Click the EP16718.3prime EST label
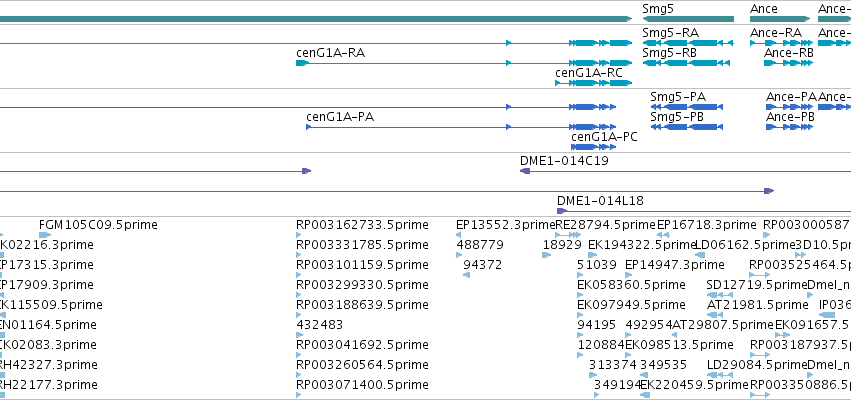 tap(707, 225)
